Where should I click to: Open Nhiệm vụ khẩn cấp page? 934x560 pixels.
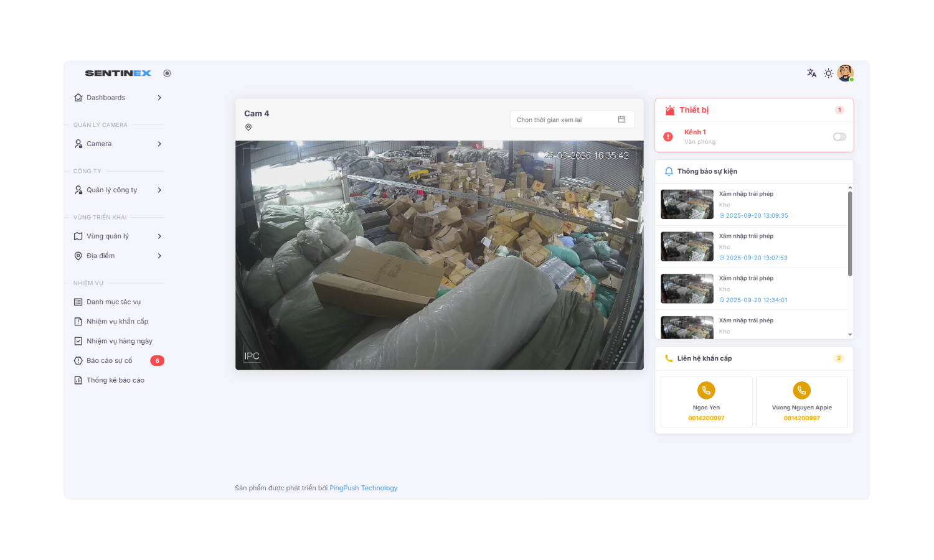point(117,322)
